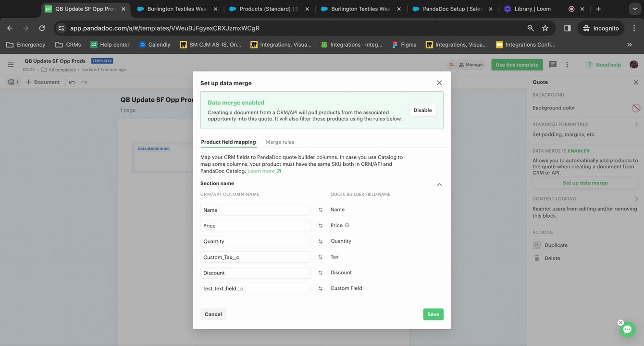Open the comments chat bubble icon
The width and height of the screenshot is (644, 346).
(x=553, y=65)
